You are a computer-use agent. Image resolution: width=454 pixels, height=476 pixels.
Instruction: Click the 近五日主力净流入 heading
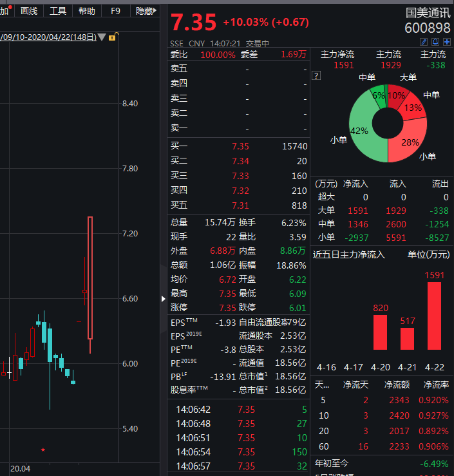point(348,254)
